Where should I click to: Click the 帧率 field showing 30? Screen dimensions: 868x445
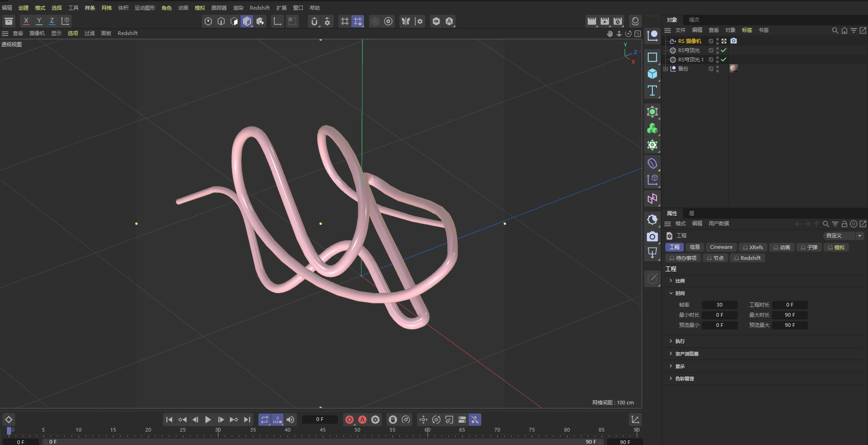click(x=719, y=305)
